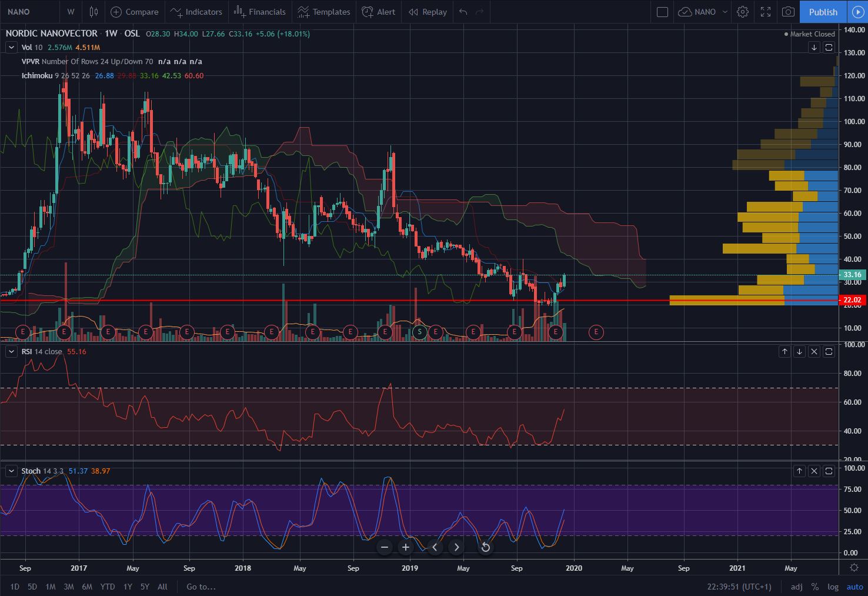Open the Financials menu
The image size is (868, 596).
[259, 12]
